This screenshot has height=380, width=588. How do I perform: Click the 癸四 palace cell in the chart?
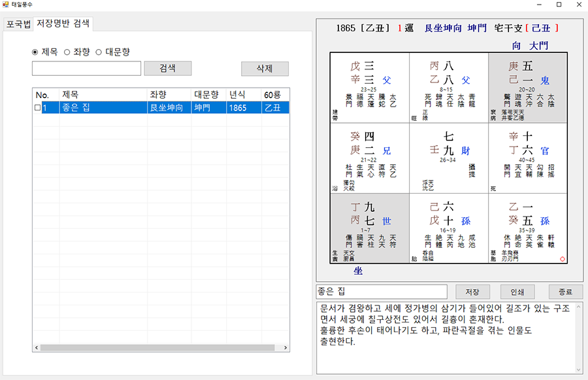[x=370, y=158]
